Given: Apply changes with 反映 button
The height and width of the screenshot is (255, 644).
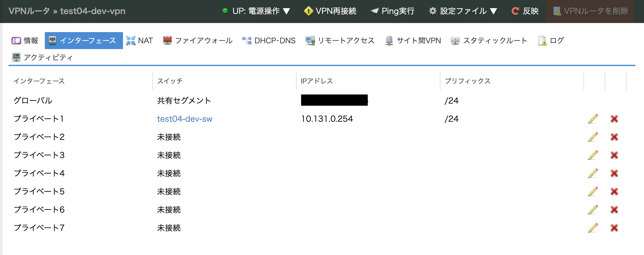Looking at the screenshot, I should pos(525,11).
